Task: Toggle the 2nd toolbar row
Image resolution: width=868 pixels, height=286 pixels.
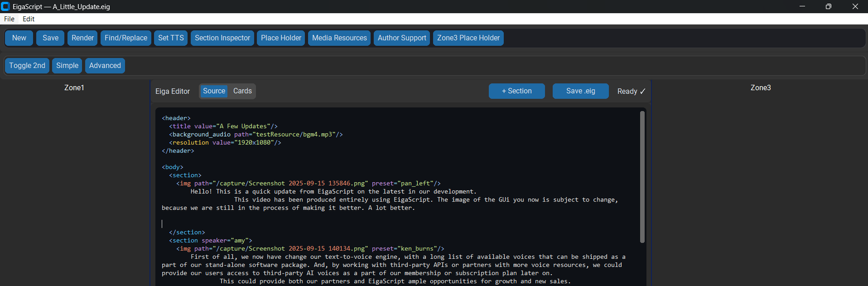Action: (x=27, y=66)
